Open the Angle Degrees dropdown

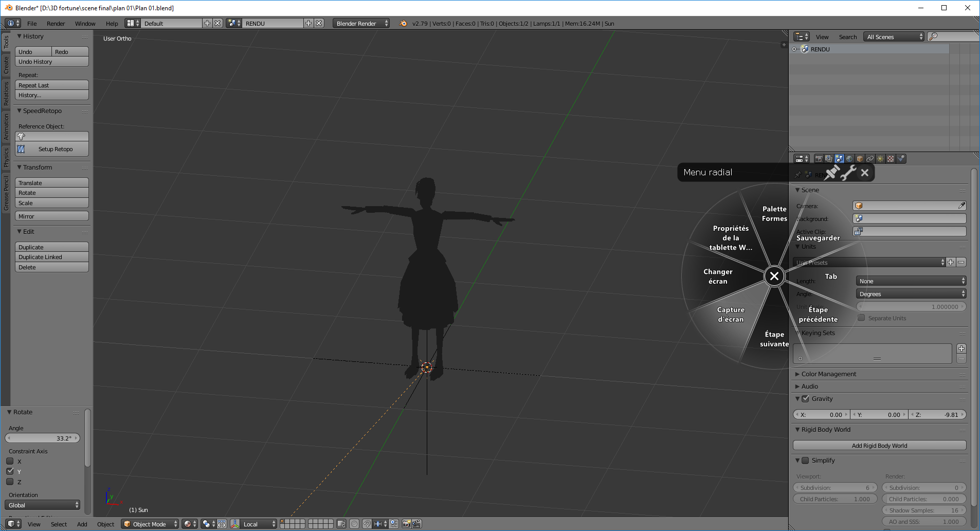(911, 294)
